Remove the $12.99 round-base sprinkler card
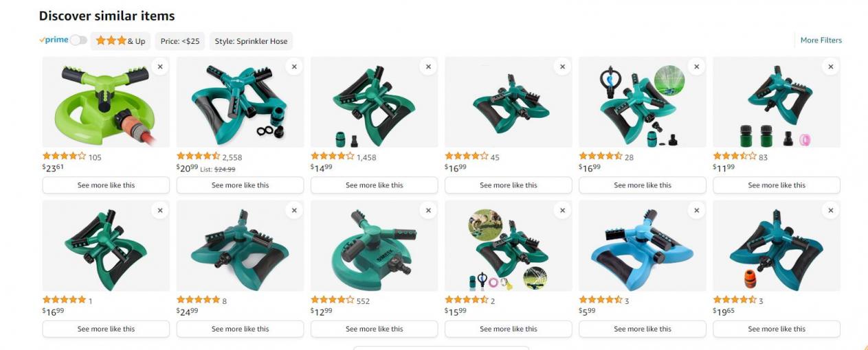 428,211
